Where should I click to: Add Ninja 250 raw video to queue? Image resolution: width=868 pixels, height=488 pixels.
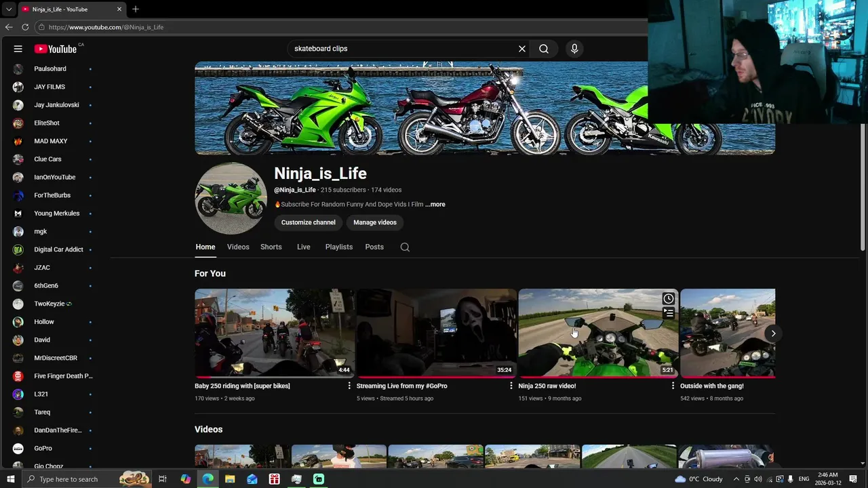(669, 313)
